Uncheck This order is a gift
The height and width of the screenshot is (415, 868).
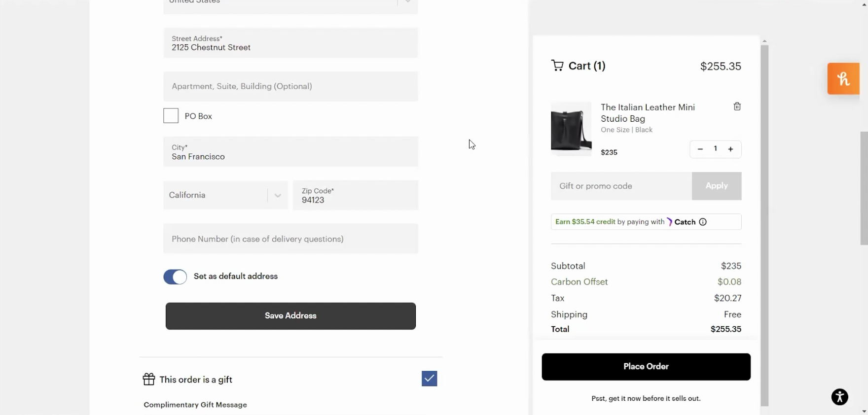click(x=429, y=379)
